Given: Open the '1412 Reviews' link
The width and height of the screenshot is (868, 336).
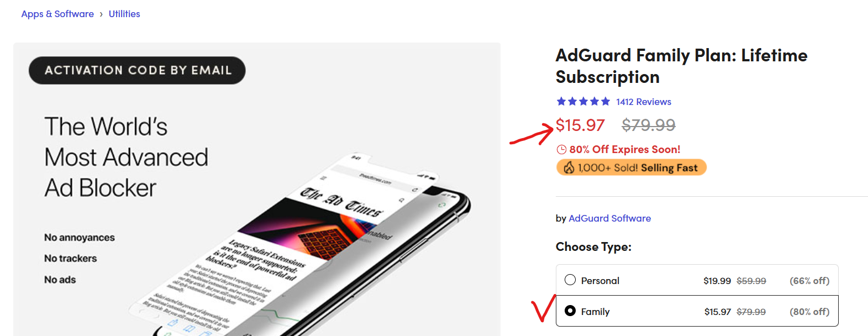Looking at the screenshot, I should point(643,102).
